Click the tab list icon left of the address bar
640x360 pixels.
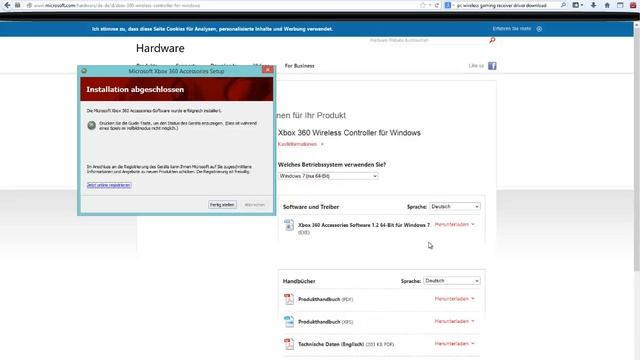pyautogui.click(x=18, y=5)
